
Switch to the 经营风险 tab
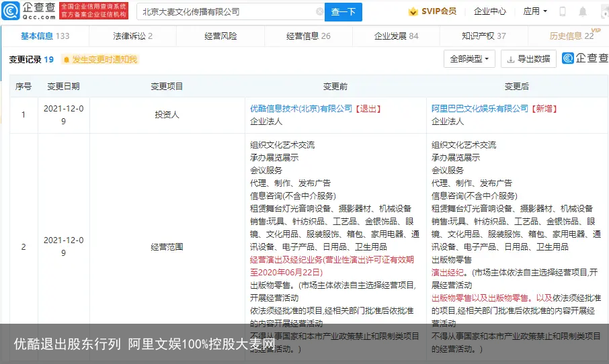220,36
